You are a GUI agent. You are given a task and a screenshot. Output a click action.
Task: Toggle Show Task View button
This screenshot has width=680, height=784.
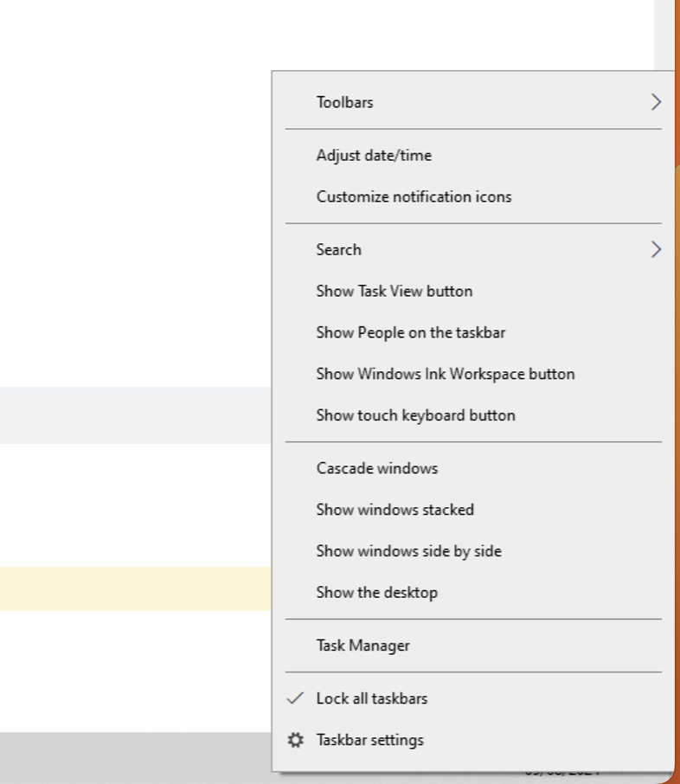[395, 291]
